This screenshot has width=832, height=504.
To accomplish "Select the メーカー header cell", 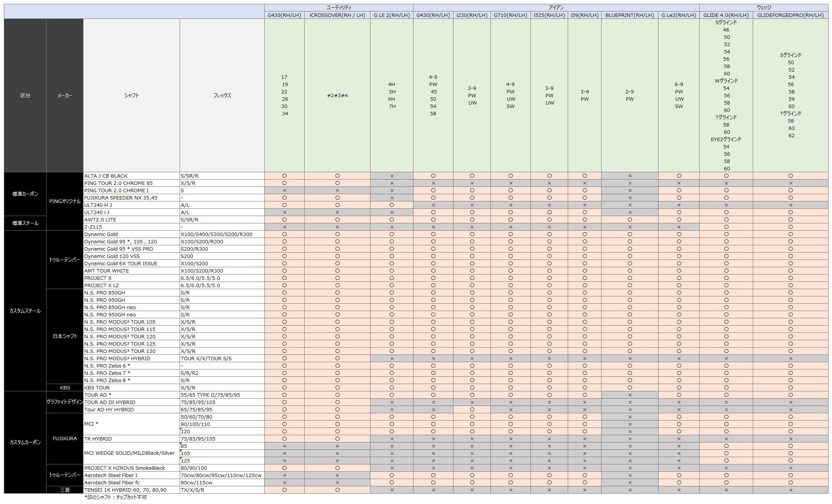I will [x=65, y=95].
